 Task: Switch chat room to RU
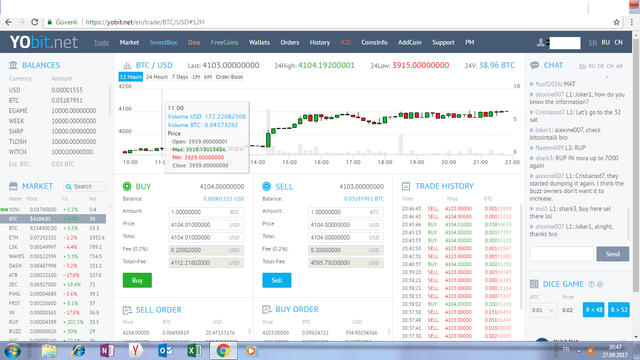(591, 66)
